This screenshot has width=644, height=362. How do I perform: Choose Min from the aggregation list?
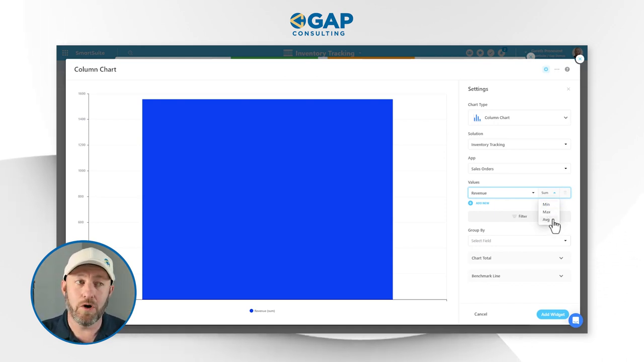pos(546,205)
